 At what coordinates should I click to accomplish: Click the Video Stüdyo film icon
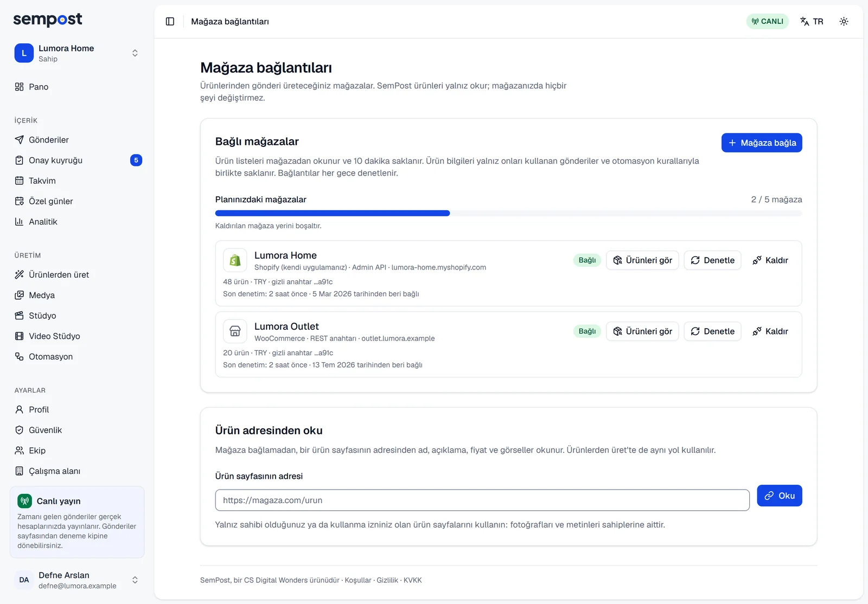tap(19, 336)
